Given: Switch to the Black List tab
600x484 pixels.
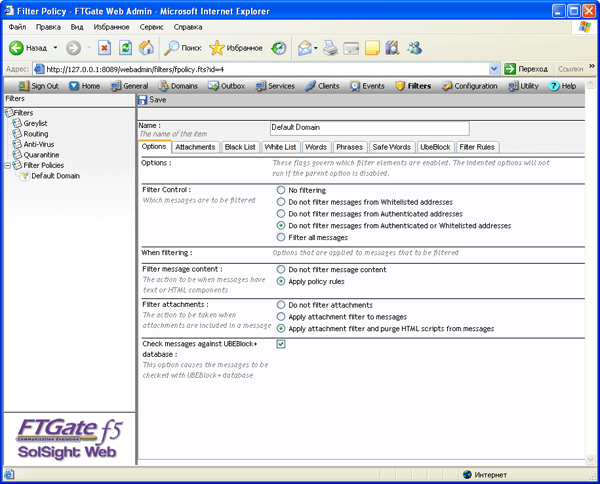Looking at the screenshot, I should tap(240, 147).
